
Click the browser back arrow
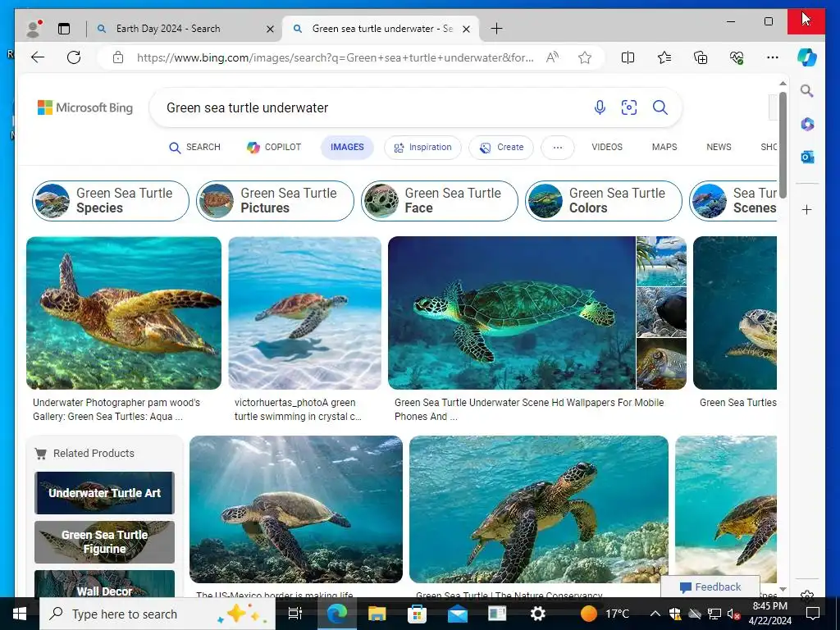coord(38,57)
